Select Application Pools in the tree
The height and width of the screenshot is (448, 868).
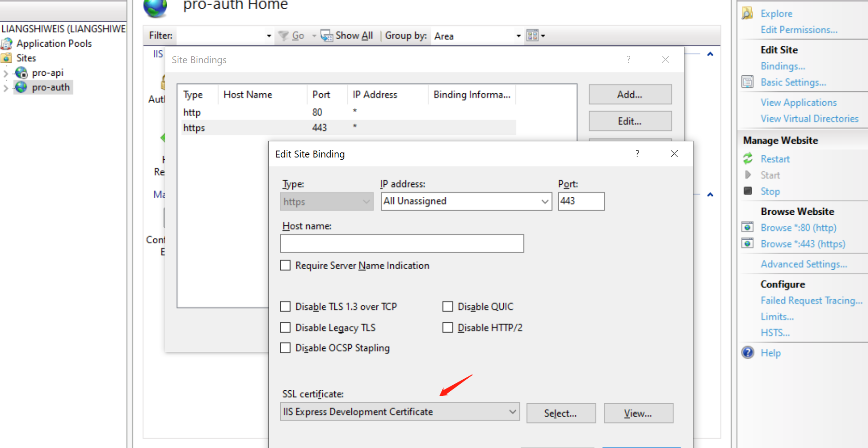[54, 43]
